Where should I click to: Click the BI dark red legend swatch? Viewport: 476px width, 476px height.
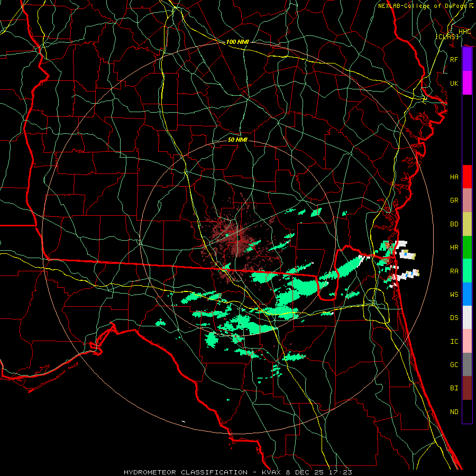tap(467, 388)
